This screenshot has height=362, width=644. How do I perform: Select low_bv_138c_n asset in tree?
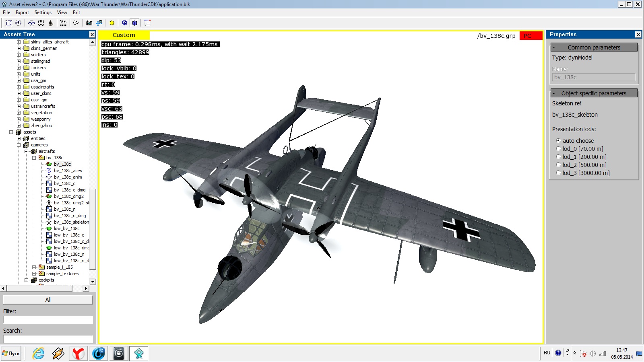click(x=69, y=254)
